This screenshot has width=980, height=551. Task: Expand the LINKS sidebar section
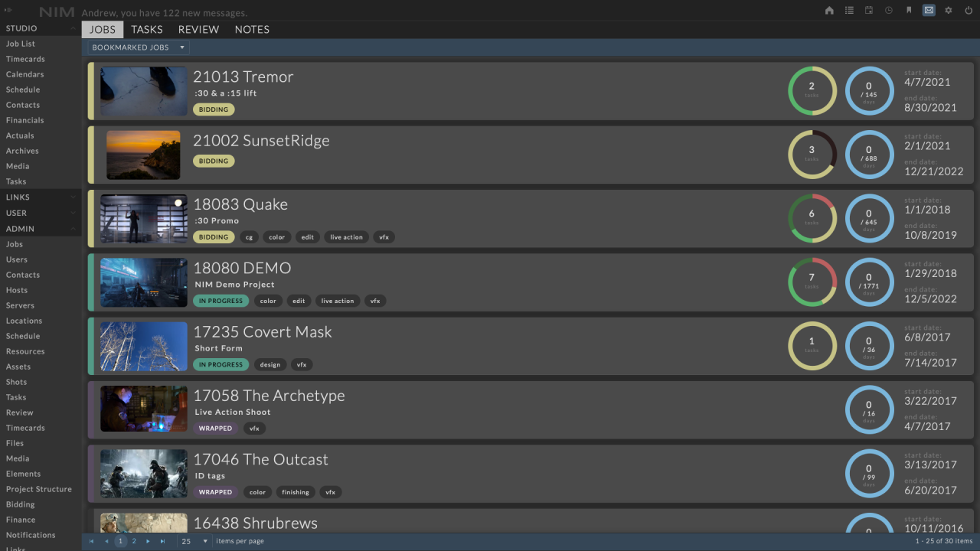coord(40,197)
